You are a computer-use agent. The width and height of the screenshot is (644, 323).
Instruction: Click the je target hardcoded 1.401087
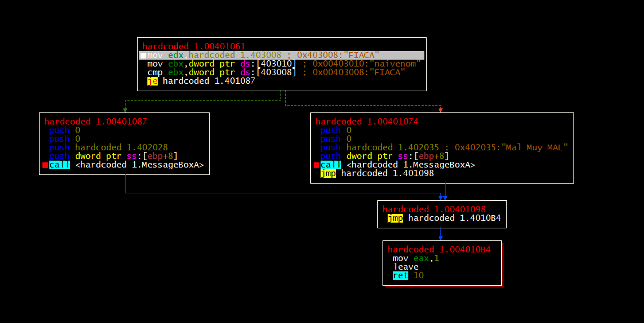(209, 81)
